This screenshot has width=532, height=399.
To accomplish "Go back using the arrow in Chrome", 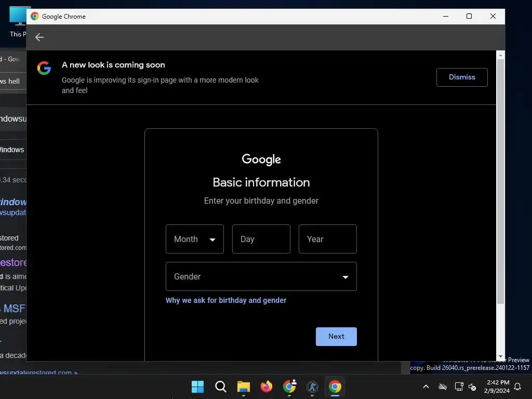I will [39, 37].
